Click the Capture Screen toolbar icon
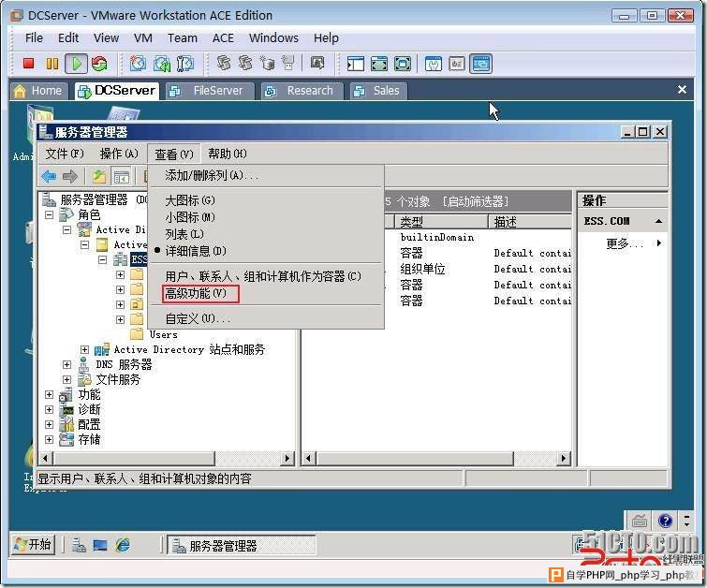The image size is (707, 588). click(317, 63)
